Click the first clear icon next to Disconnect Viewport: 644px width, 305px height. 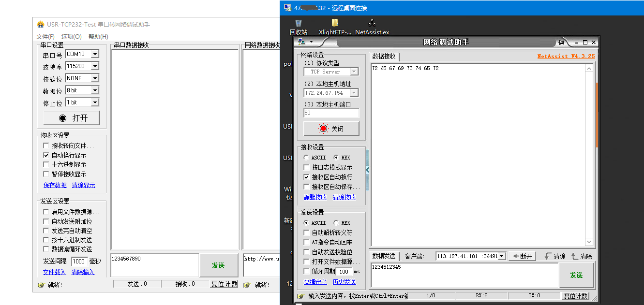pos(548,256)
